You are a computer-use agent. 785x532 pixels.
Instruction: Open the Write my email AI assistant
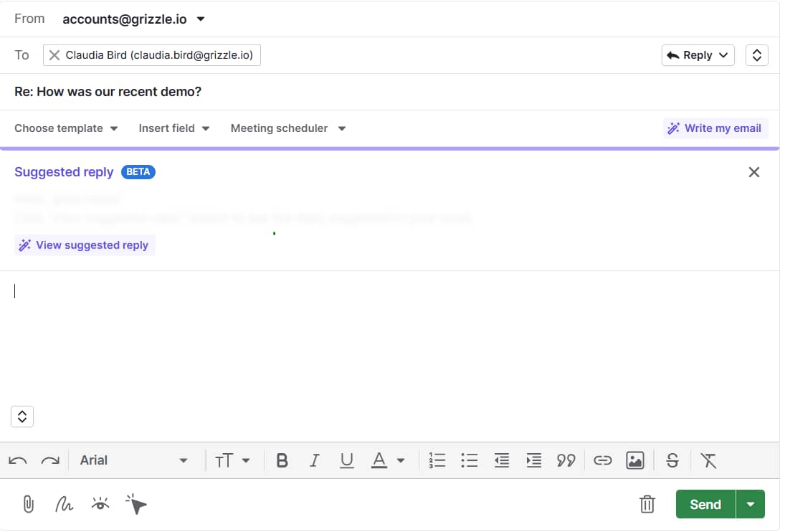click(x=715, y=128)
